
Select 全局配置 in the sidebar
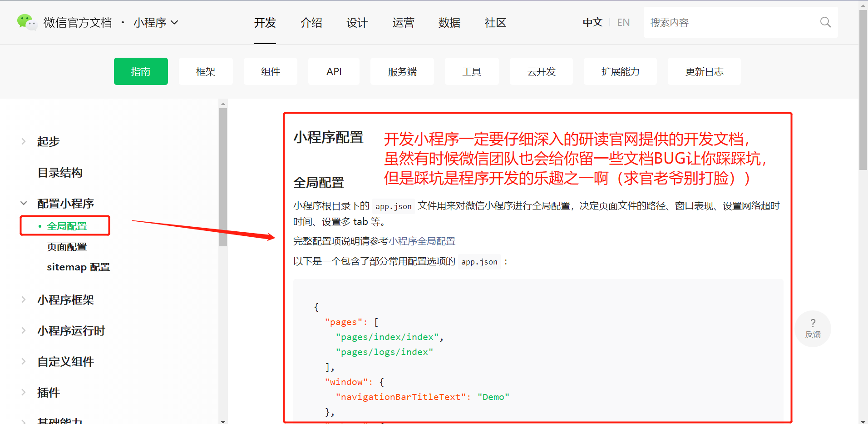click(67, 226)
